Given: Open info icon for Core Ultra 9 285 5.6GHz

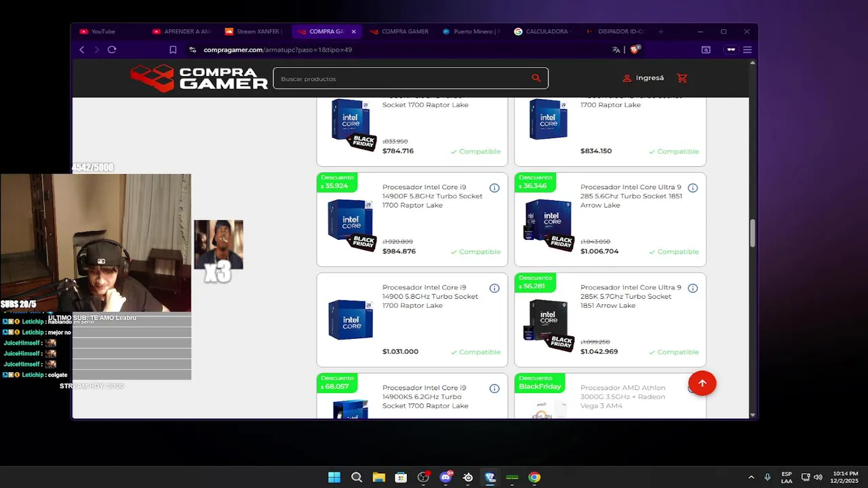Looking at the screenshot, I should tap(692, 188).
